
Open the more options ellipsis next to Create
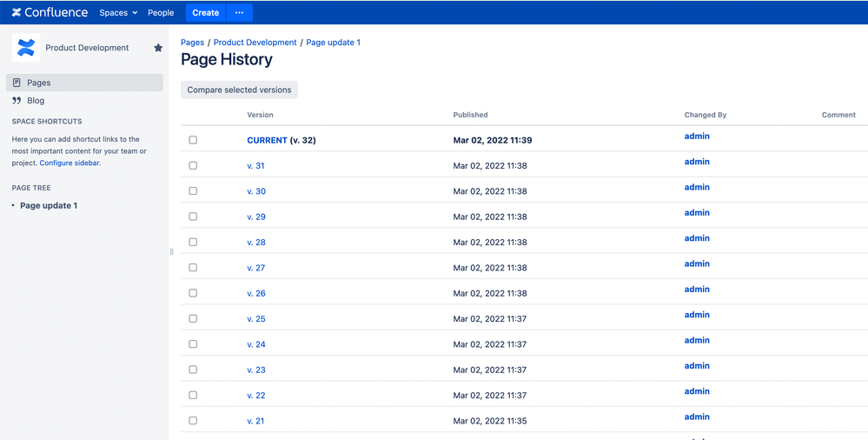click(x=239, y=13)
